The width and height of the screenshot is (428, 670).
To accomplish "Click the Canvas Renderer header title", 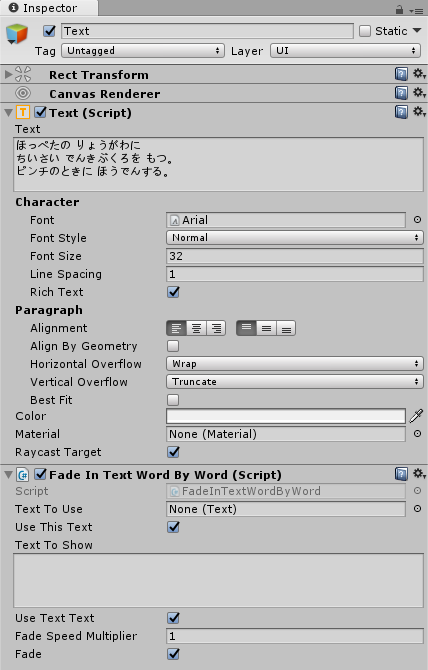I will [x=105, y=94].
